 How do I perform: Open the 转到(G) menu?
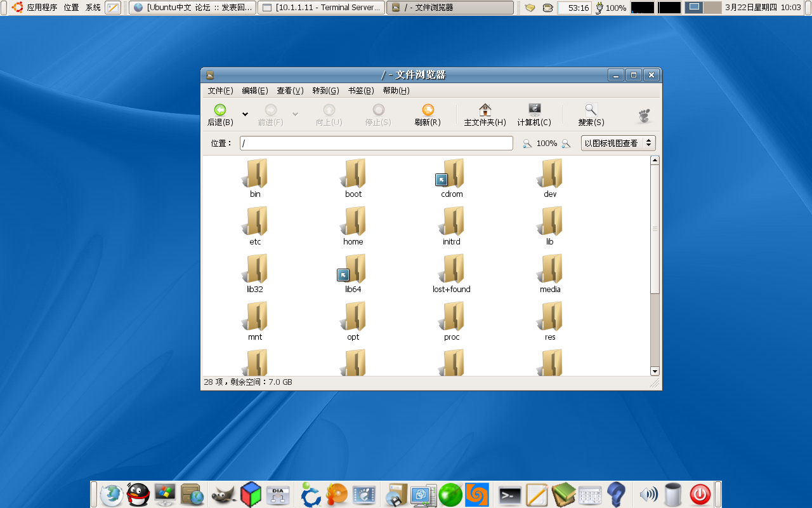click(325, 91)
